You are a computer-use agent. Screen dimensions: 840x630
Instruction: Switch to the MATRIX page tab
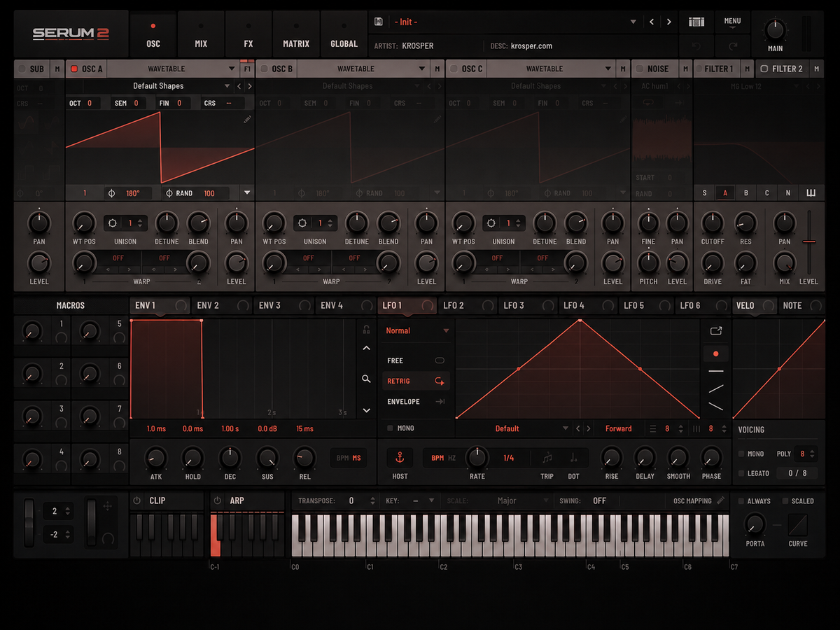tap(296, 34)
